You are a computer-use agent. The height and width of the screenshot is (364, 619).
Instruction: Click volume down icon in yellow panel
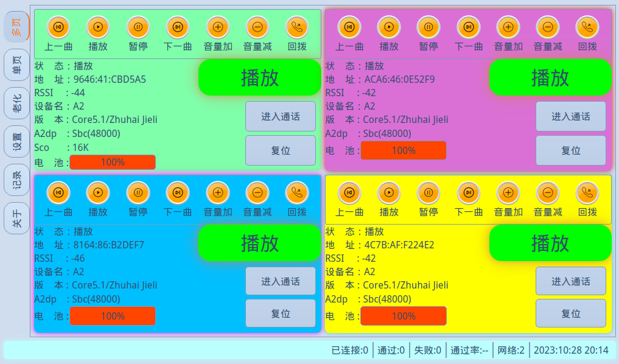[548, 193]
